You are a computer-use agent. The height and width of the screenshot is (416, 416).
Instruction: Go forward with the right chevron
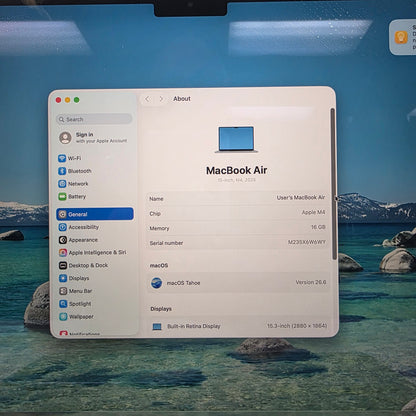[161, 99]
